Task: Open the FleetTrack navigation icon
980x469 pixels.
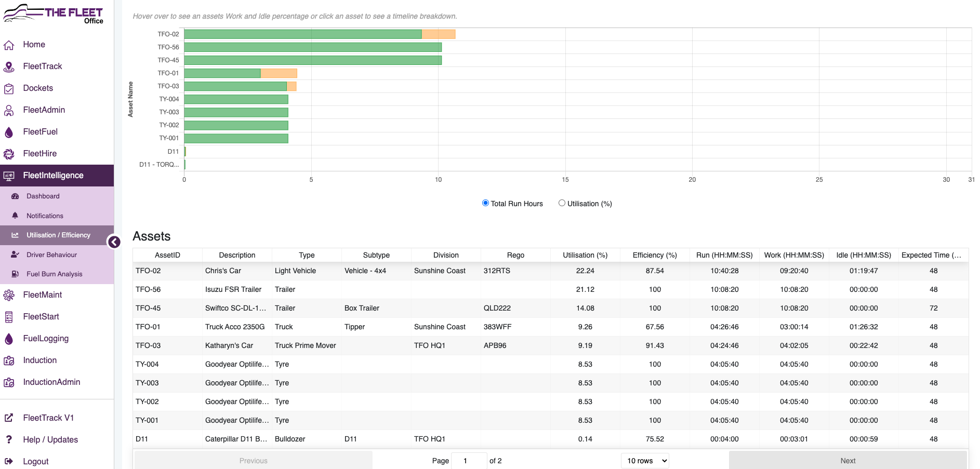Action: 9,66
